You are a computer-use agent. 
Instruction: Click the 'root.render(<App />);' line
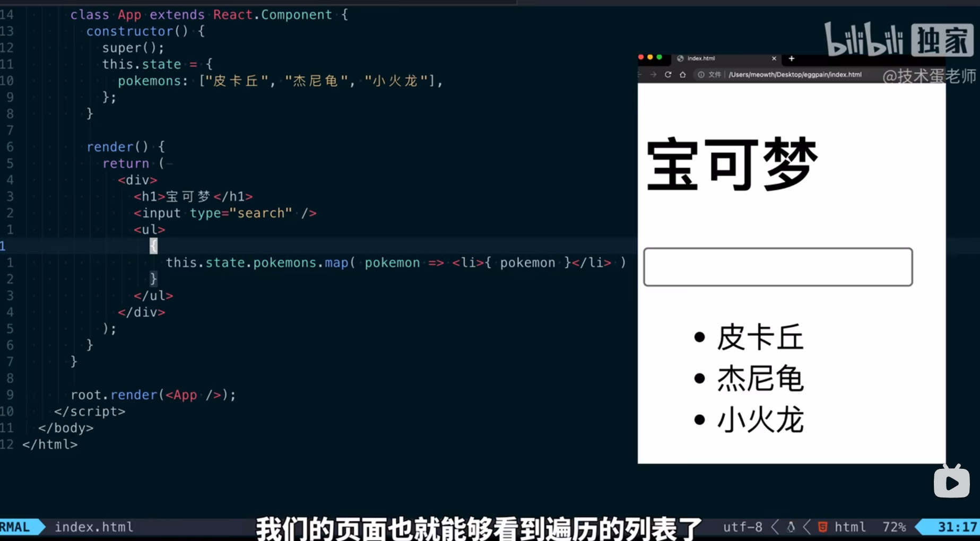(x=153, y=395)
